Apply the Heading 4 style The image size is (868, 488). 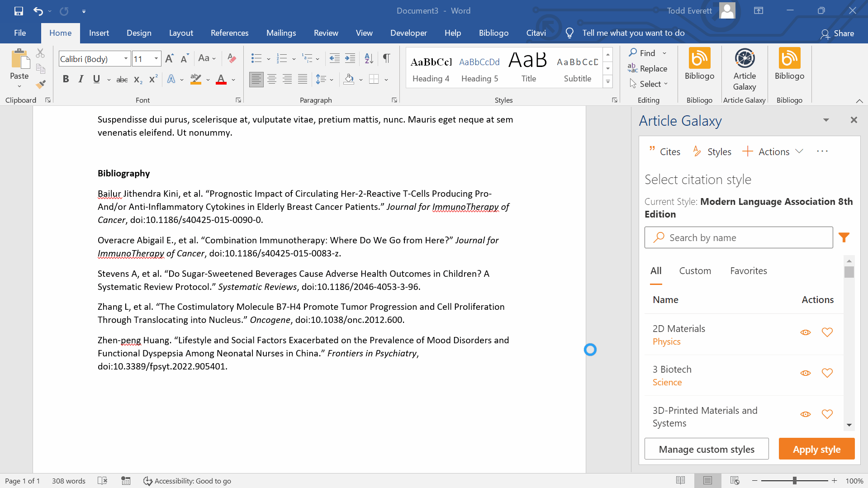tap(431, 68)
